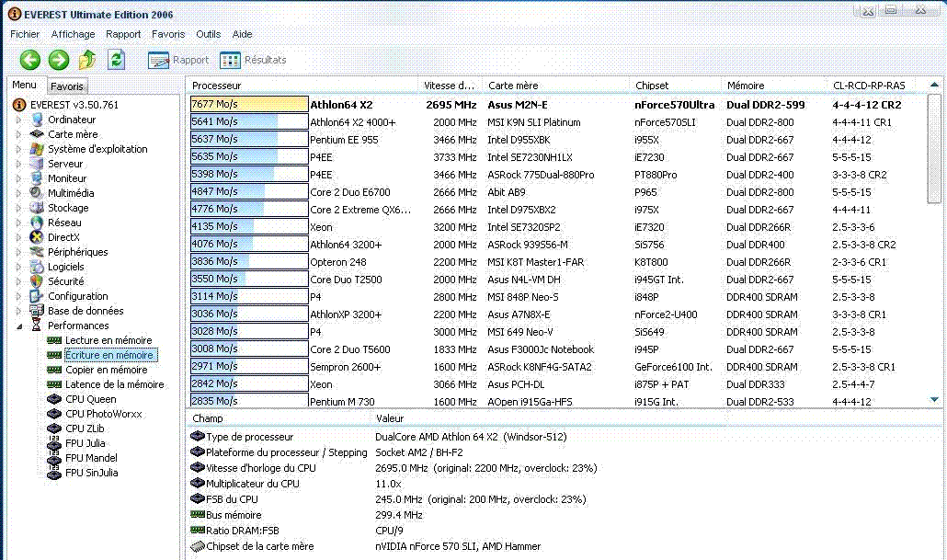Select the 7677 Mo/s Athlon64 X2 result bar
Viewport: 947px width, 560px height.
[x=249, y=105]
